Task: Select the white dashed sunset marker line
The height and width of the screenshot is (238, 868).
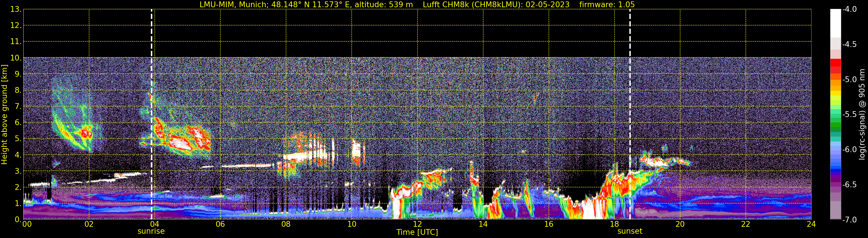Action: [x=630, y=115]
